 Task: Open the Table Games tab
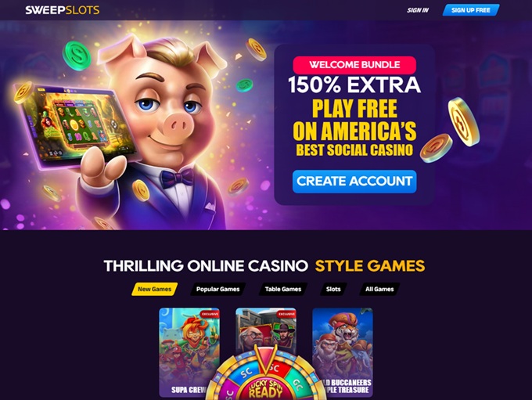[x=283, y=290]
